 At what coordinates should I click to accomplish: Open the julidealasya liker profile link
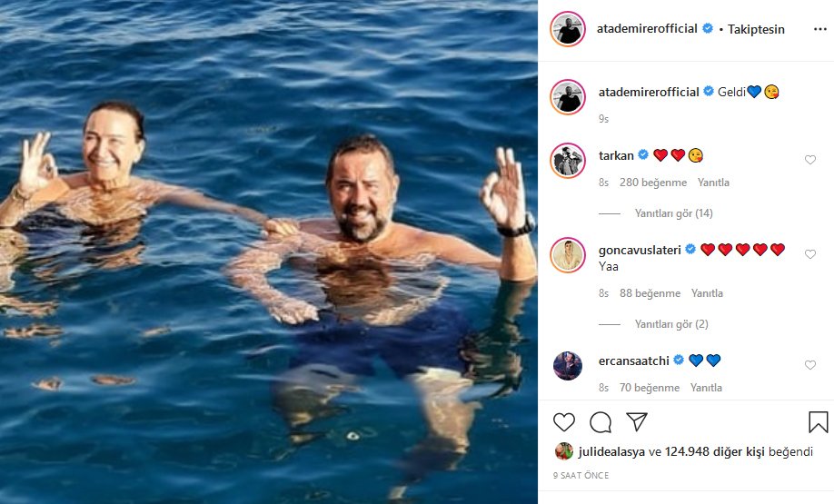(x=611, y=451)
